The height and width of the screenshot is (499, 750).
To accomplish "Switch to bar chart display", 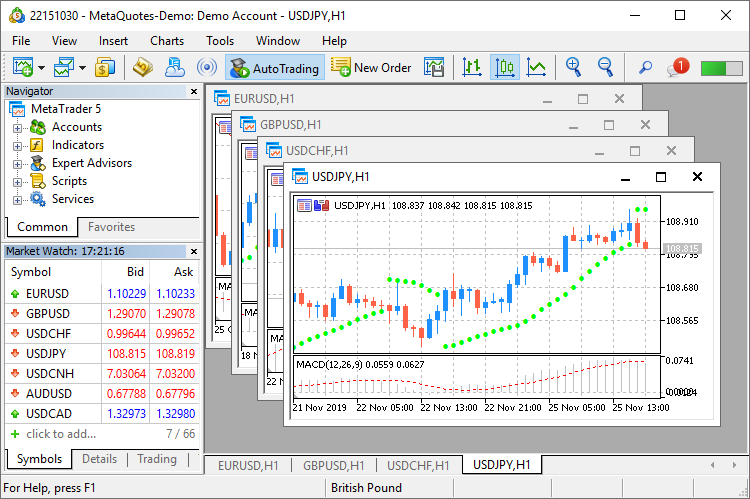I will tap(472, 68).
